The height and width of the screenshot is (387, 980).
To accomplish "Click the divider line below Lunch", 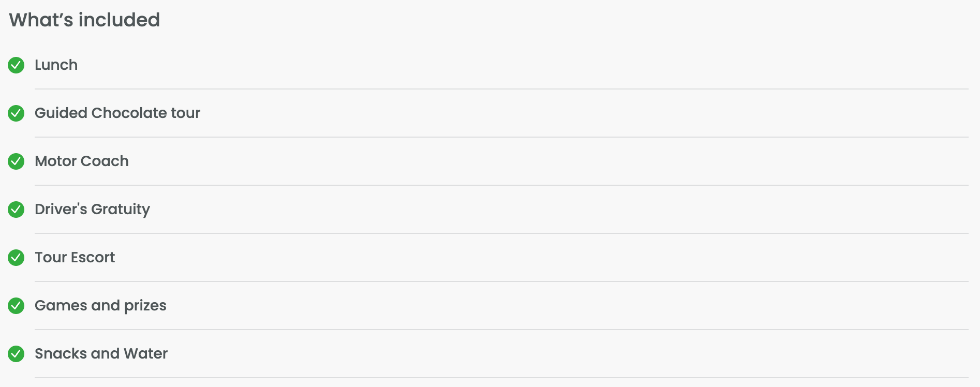I will [501, 89].
